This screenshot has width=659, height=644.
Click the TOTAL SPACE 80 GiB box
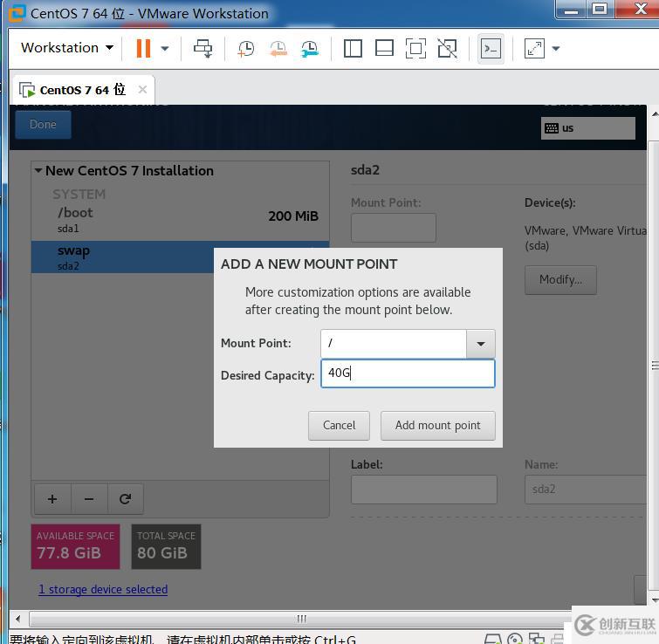pyautogui.click(x=167, y=546)
